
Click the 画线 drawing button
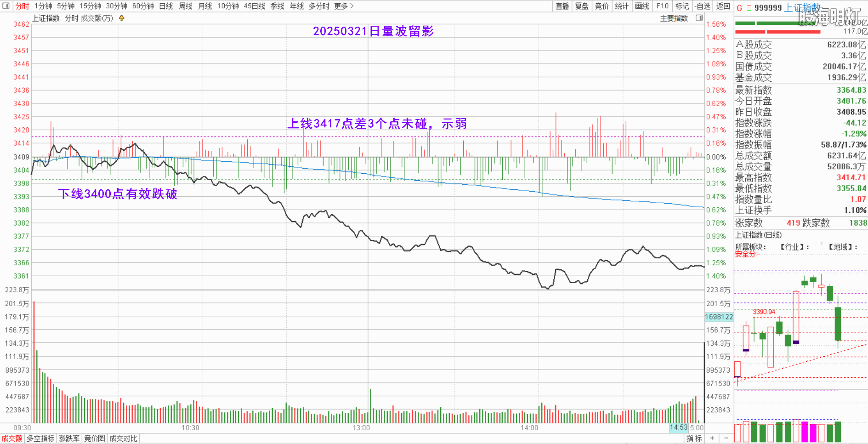[x=642, y=6]
